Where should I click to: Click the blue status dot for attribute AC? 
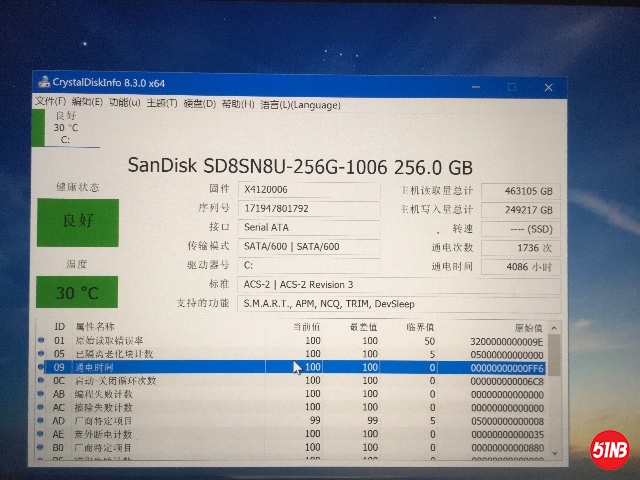coord(40,407)
